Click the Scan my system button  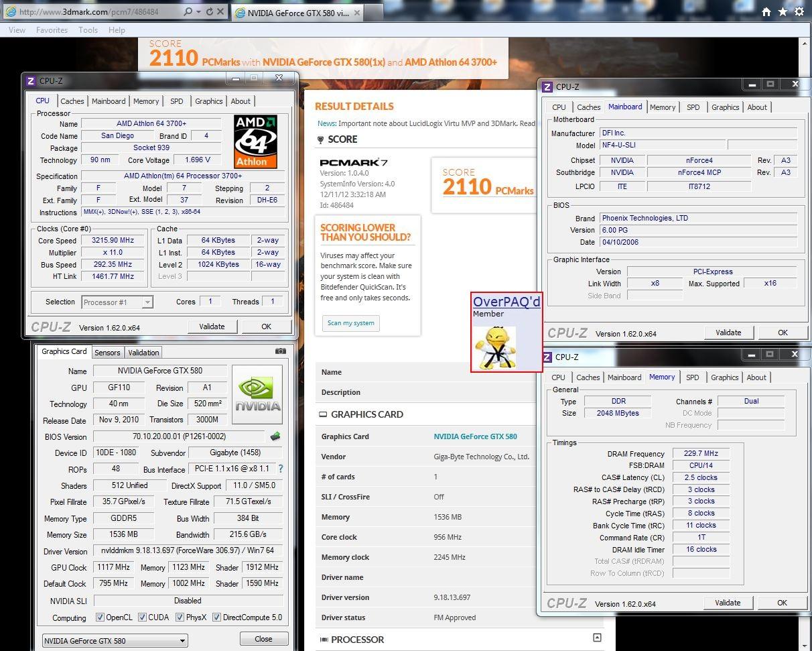click(350, 323)
